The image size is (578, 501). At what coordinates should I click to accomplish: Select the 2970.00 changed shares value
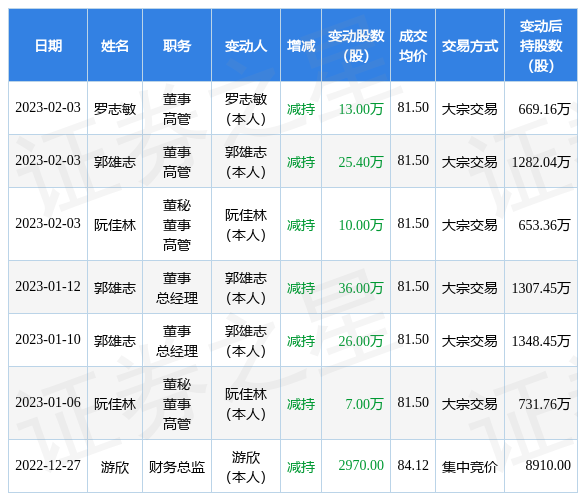361,465
